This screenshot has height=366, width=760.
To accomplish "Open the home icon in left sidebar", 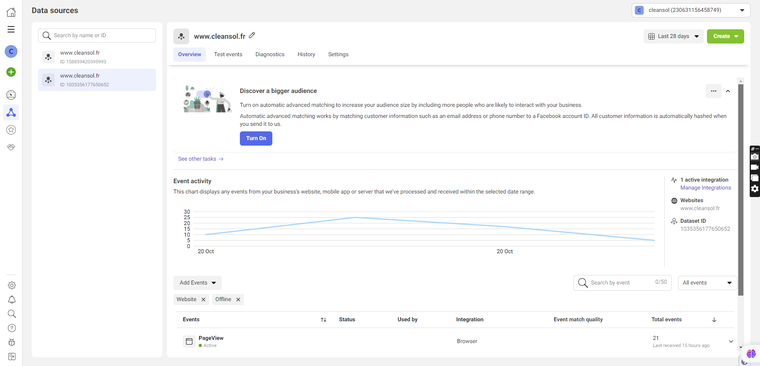I will click(x=11, y=12).
